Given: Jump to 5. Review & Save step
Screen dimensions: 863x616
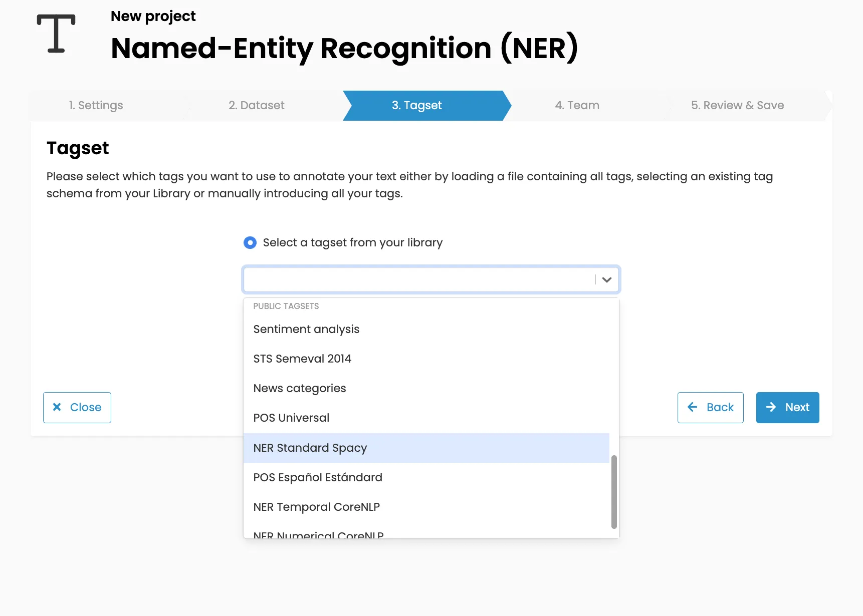Looking at the screenshot, I should (x=737, y=105).
